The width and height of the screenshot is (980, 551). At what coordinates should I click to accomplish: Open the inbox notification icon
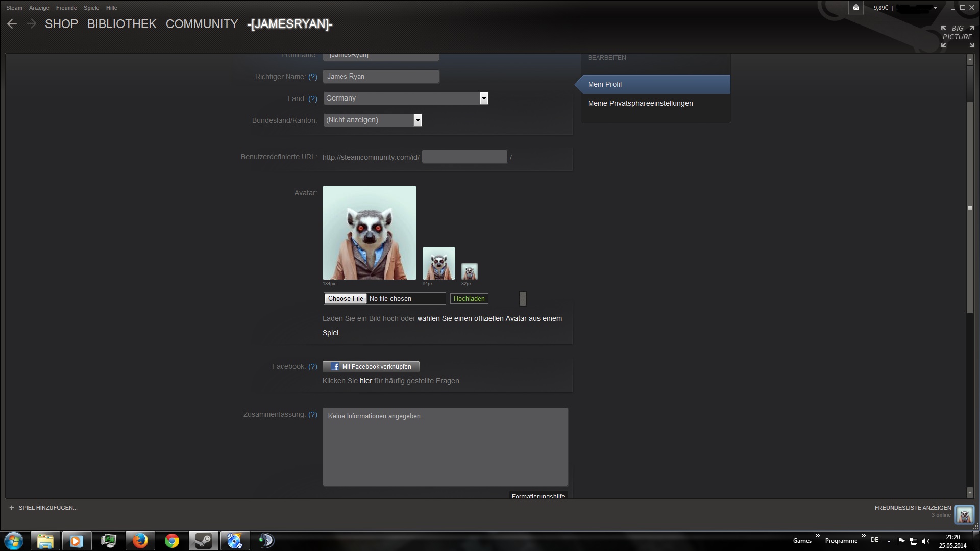tap(856, 8)
